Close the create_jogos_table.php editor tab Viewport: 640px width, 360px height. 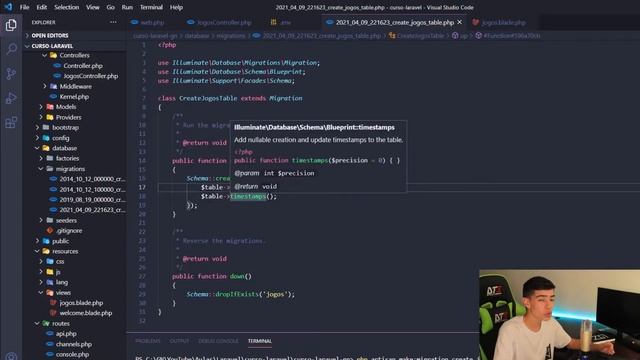pyautogui.click(x=460, y=22)
